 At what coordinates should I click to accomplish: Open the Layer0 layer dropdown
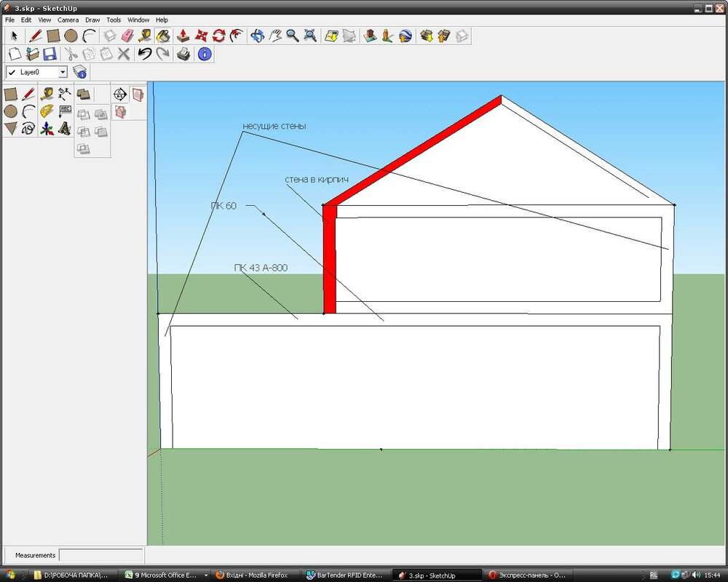[63, 72]
